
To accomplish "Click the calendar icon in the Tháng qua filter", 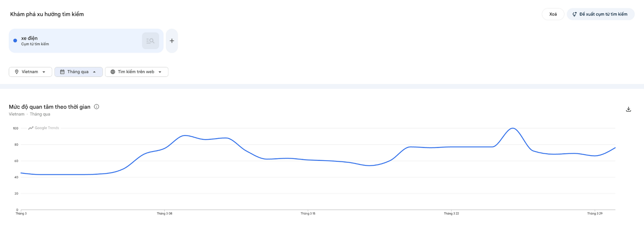I will 62,72.
